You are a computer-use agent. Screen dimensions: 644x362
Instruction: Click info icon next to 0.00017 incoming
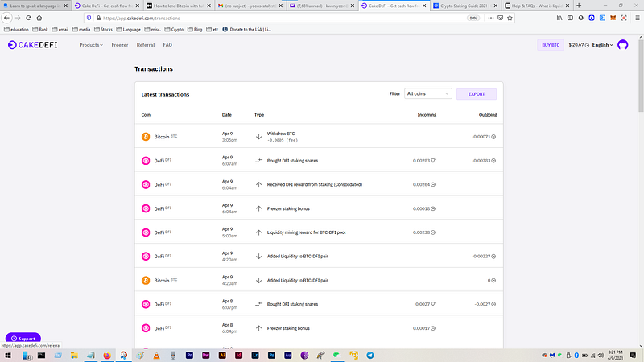433,328
